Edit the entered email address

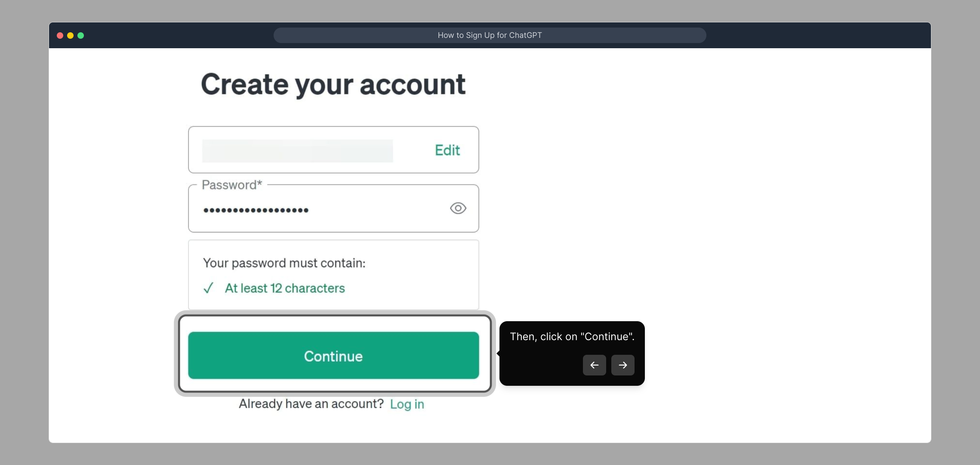click(447, 150)
